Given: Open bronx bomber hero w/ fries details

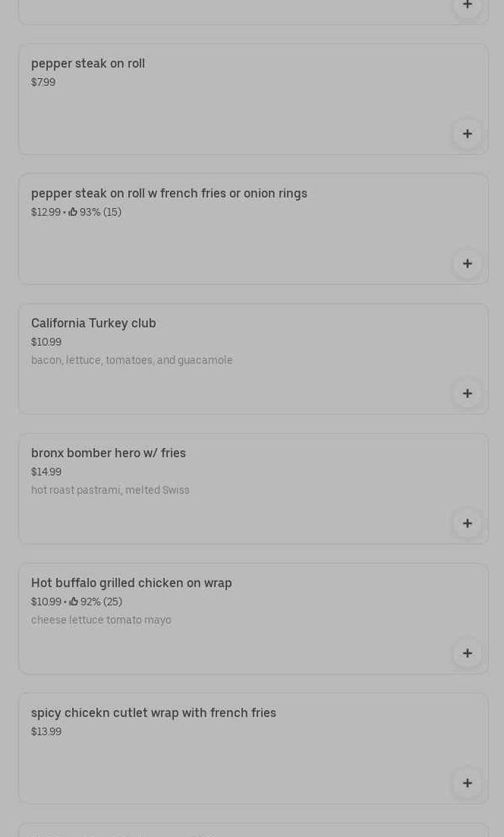Looking at the screenshot, I should (x=109, y=453).
